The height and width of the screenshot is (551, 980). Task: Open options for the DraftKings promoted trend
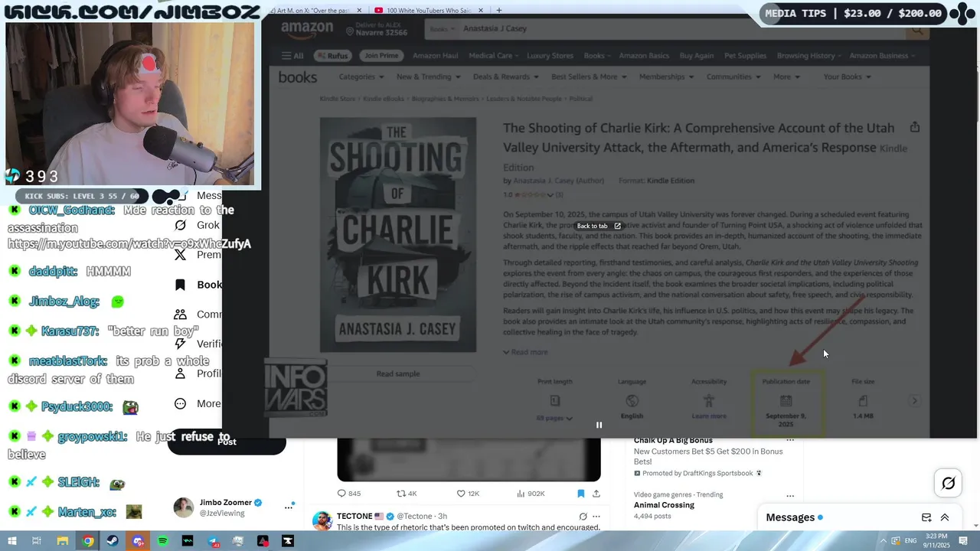(x=790, y=440)
